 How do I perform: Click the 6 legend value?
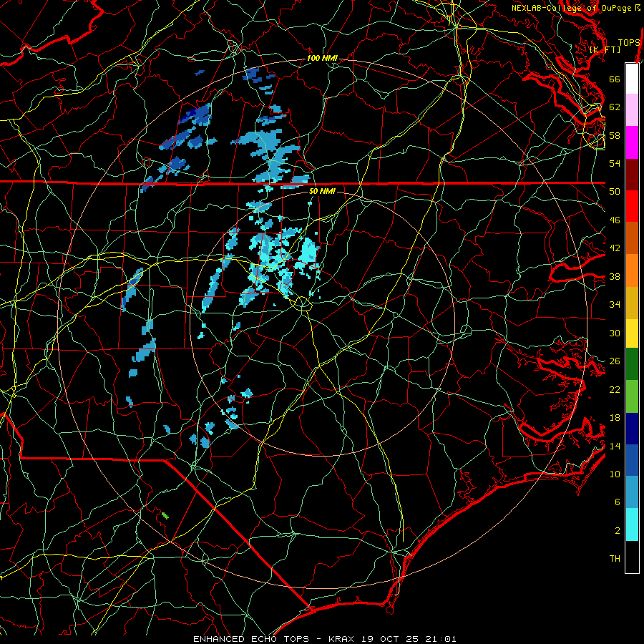tap(617, 502)
